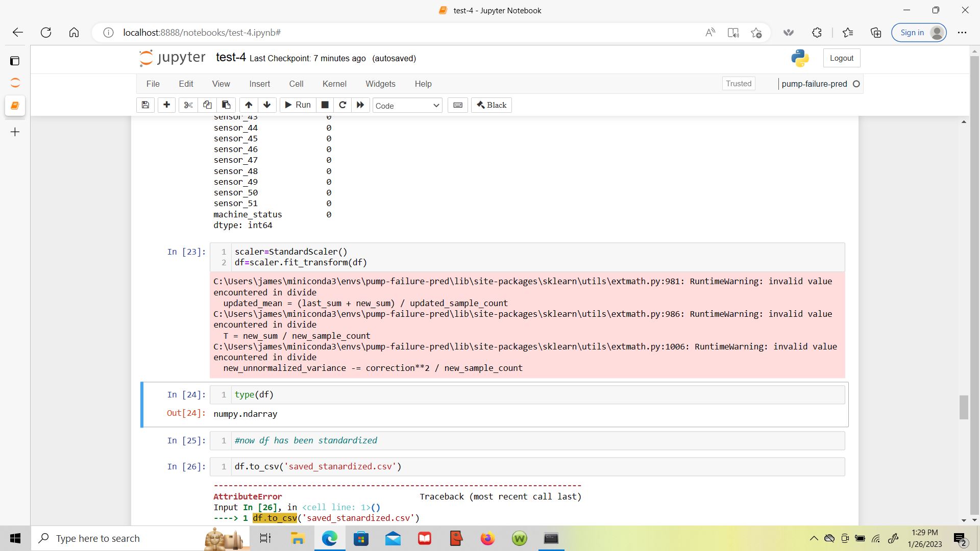Open the command palette keyboard icon
Image resolution: width=980 pixels, height=551 pixels.
[458, 105]
